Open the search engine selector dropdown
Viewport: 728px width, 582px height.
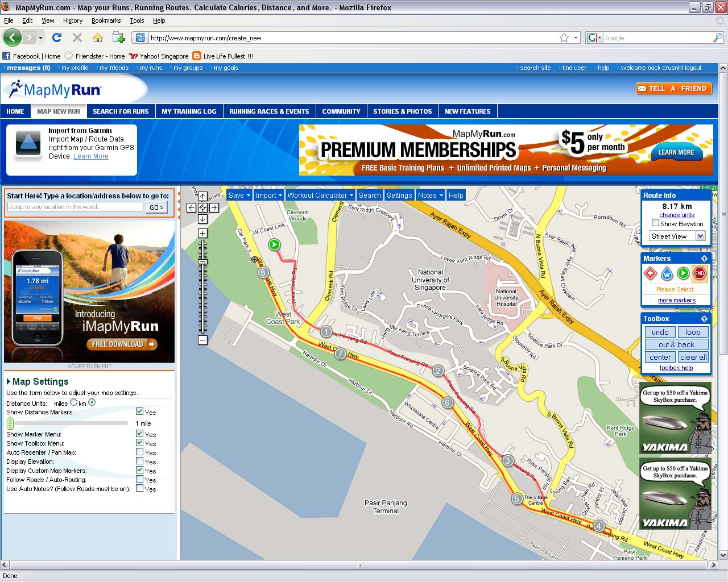tap(594, 38)
